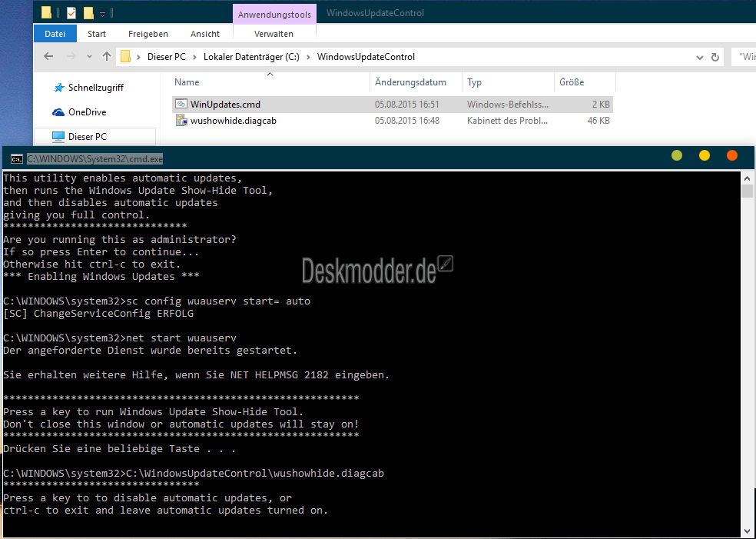
Task: Go forward with the forward arrow
Action: pyautogui.click(x=71, y=56)
